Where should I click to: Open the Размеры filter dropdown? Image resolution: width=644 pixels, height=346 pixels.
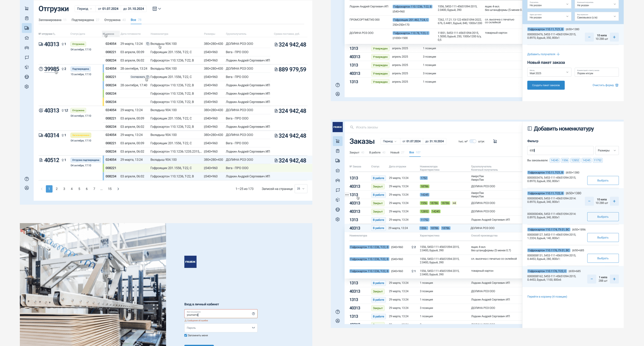[607, 150]
